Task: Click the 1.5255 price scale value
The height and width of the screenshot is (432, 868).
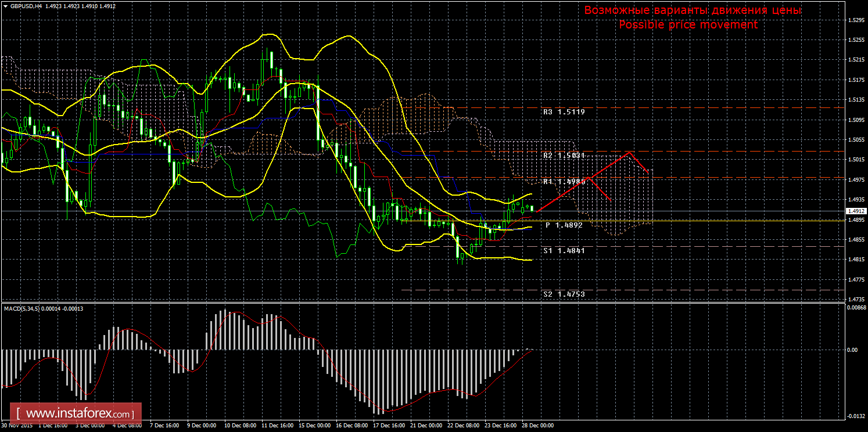Action: tap(855, 40)
